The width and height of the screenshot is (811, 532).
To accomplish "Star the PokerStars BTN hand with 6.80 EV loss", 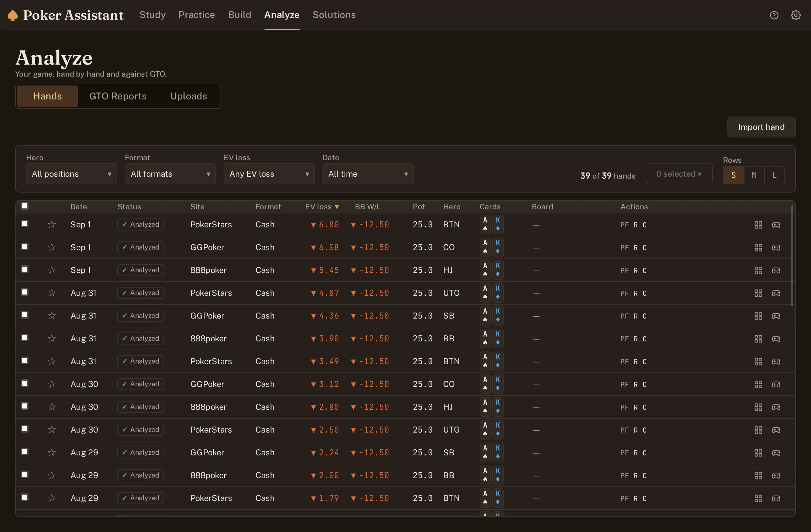I will click(52, 225).
